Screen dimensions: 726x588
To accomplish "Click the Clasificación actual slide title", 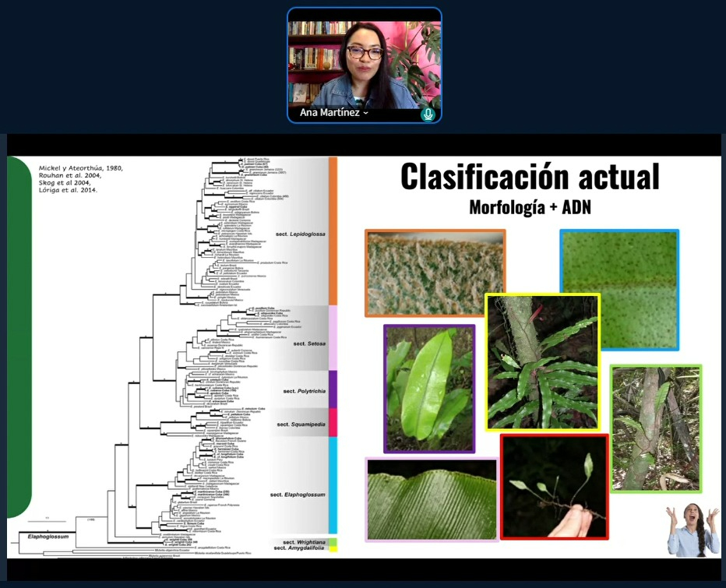I will point(530,177).
